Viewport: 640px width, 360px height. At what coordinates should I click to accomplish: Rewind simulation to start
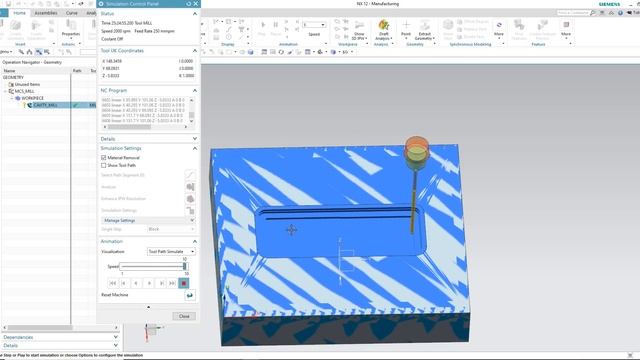pos(113,283)
